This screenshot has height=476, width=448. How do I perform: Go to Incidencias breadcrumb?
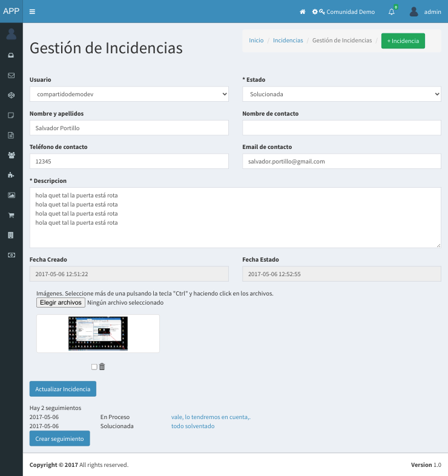(288, 41)
